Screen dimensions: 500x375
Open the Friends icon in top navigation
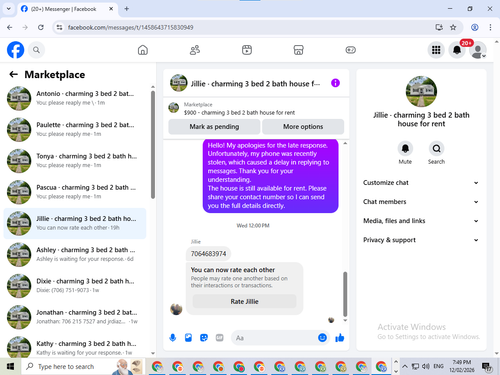click(195, 50)
